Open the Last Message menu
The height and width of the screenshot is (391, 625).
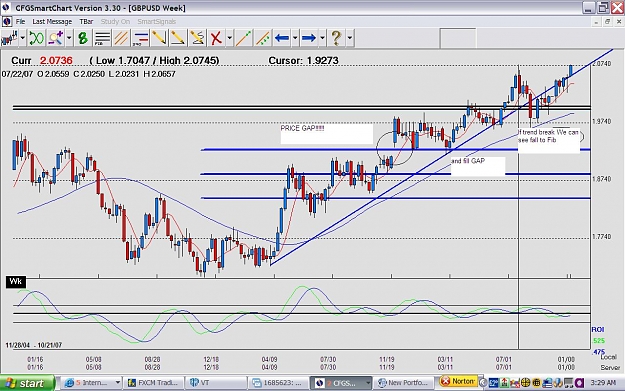52,22
